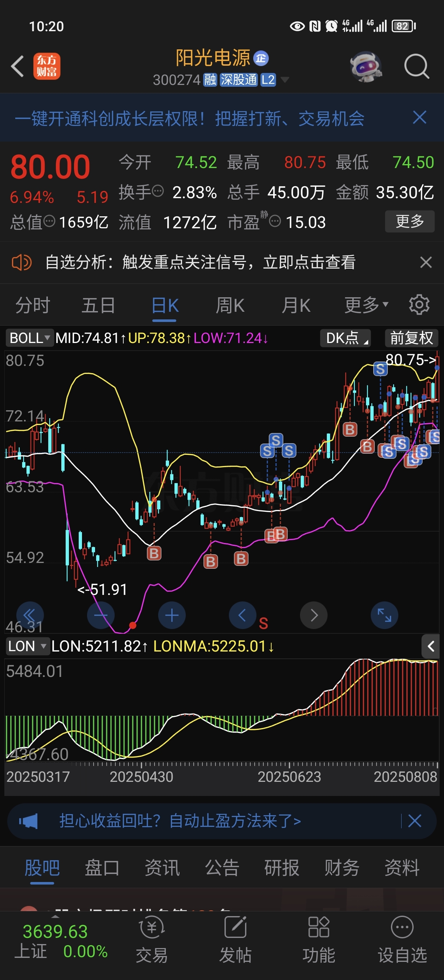Tap the B buy marker near the 51.91 low

[154, 553]
